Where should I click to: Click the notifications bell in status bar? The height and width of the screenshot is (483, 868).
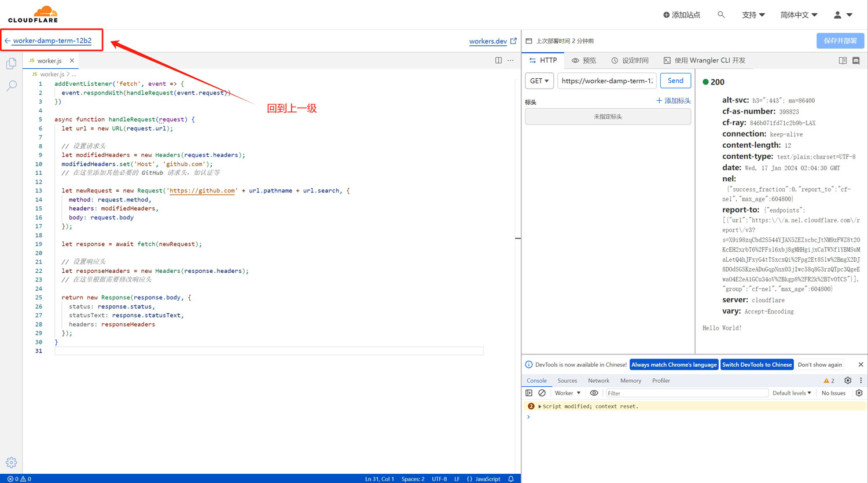(511, 479)
